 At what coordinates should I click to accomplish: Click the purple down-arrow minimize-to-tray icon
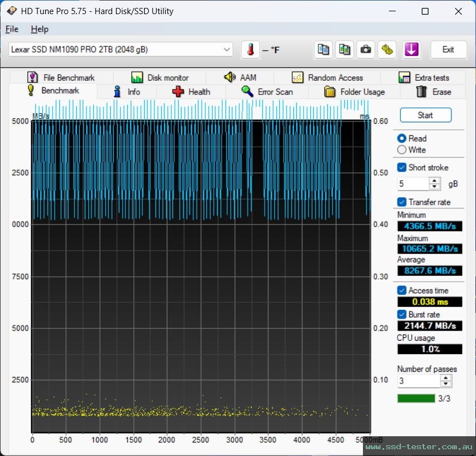pyautogui.click(x=411, y=50)
